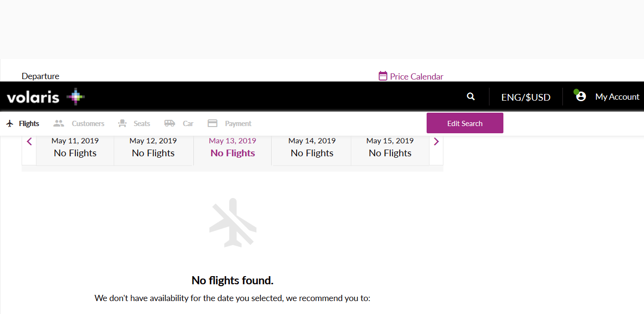Click the Volaris logo
The width and height of the screenshot is (644, 314).
pos(46,97)
